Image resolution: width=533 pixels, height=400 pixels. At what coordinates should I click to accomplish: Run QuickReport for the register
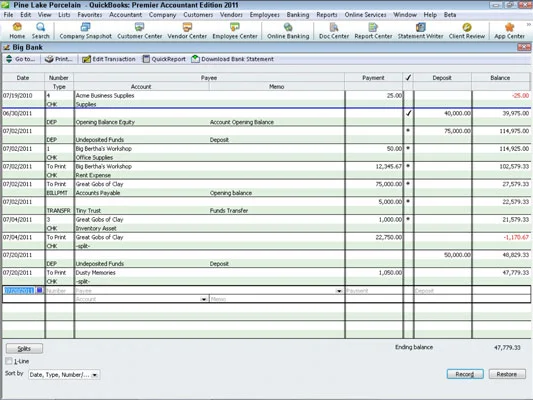click(164, 59)
